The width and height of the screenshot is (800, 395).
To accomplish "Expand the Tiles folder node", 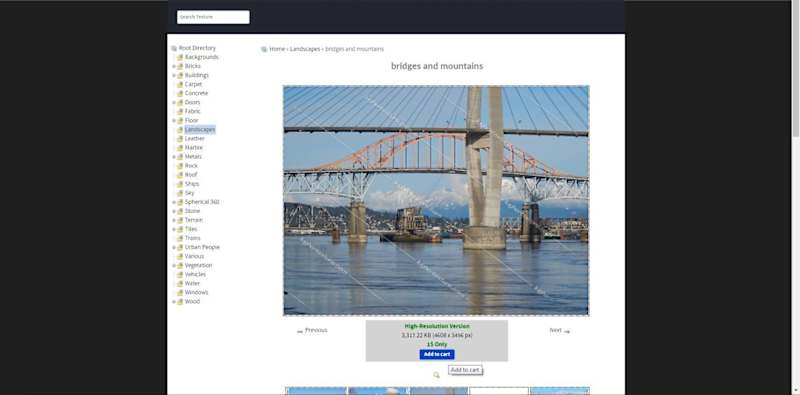I will pos(173,229).
